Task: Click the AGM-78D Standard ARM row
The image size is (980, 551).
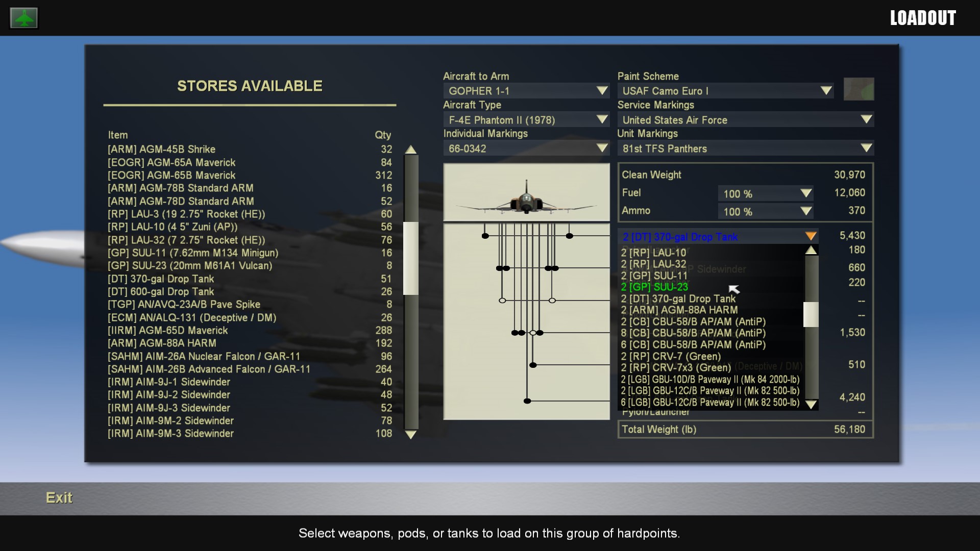Action: [250, 201]
